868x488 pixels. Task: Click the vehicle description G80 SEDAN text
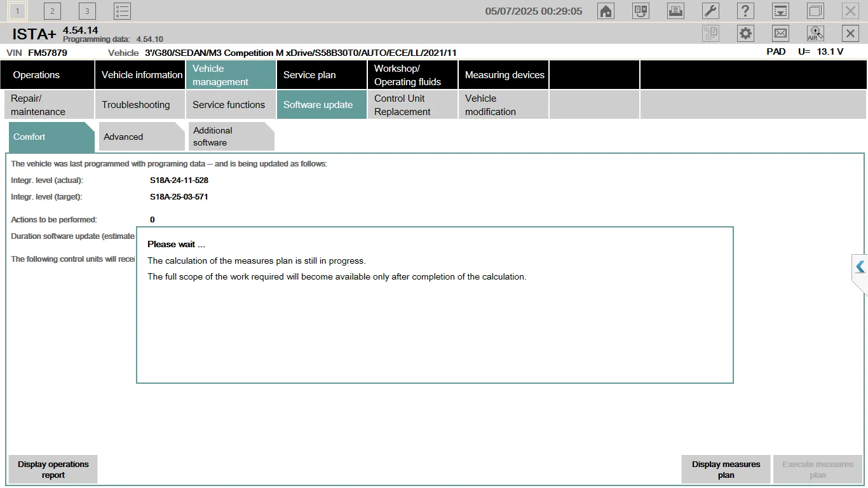point(301,53)
